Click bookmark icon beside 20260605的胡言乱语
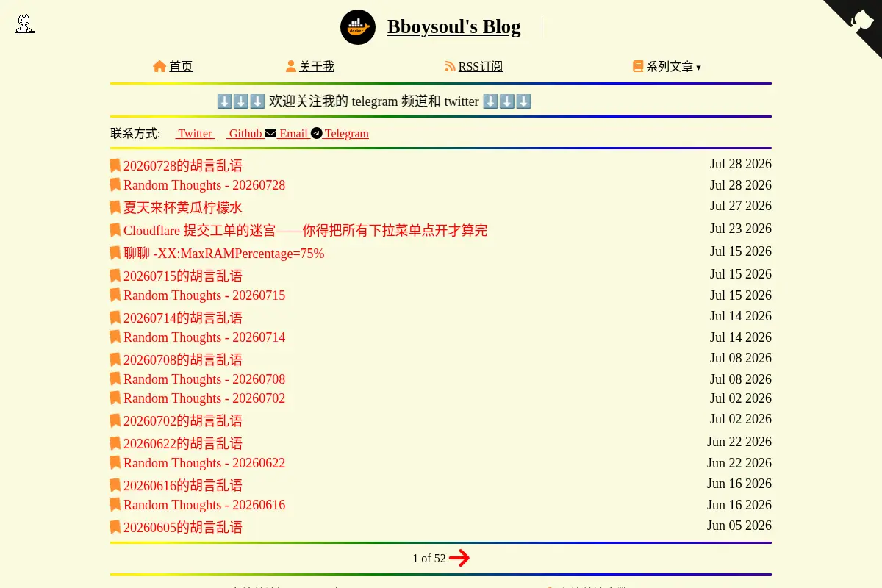Screen dimensions: 882x588 115,527
